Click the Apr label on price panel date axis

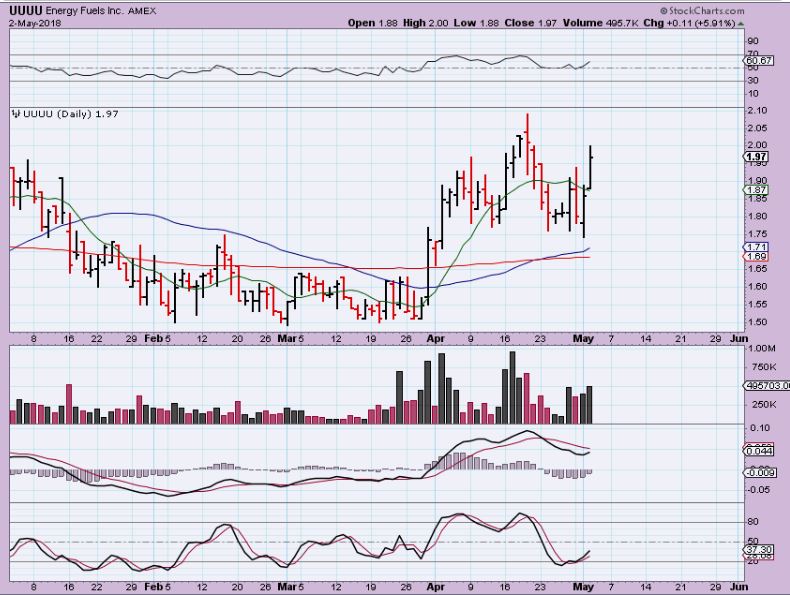coord(435,339)
